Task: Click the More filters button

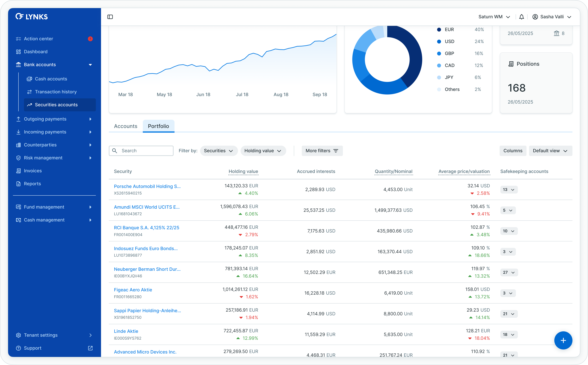Action: pos(322,151)
